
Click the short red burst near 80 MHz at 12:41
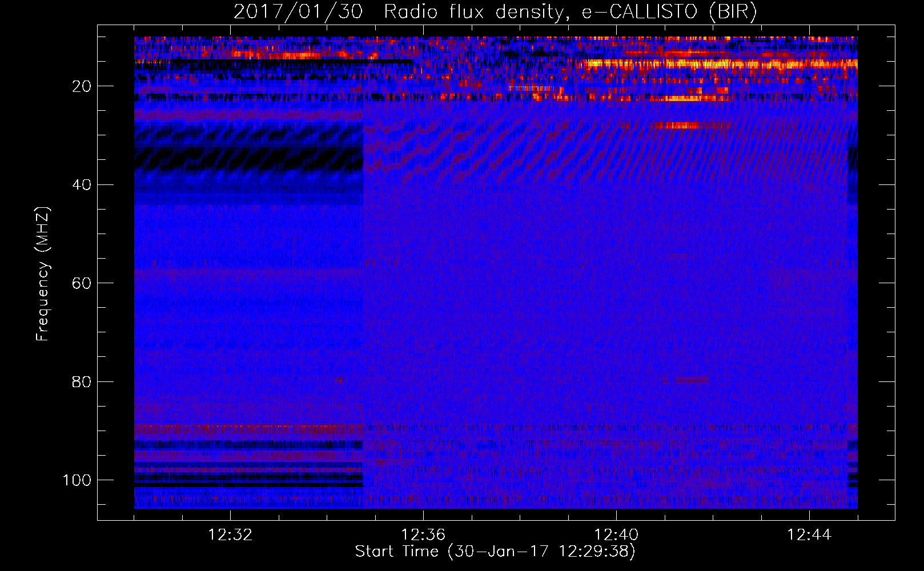[692, 380]
